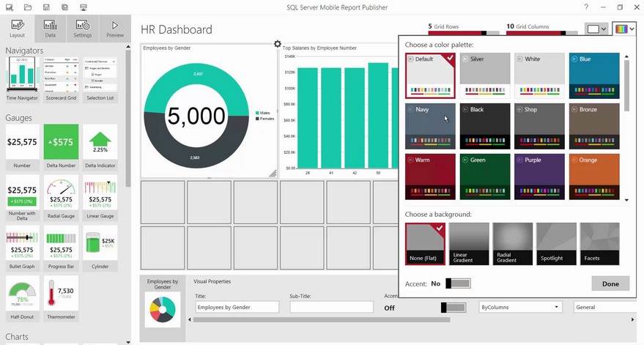Choose the Number with Delta gauge
644x345 pixels.
tap(22, 199)
